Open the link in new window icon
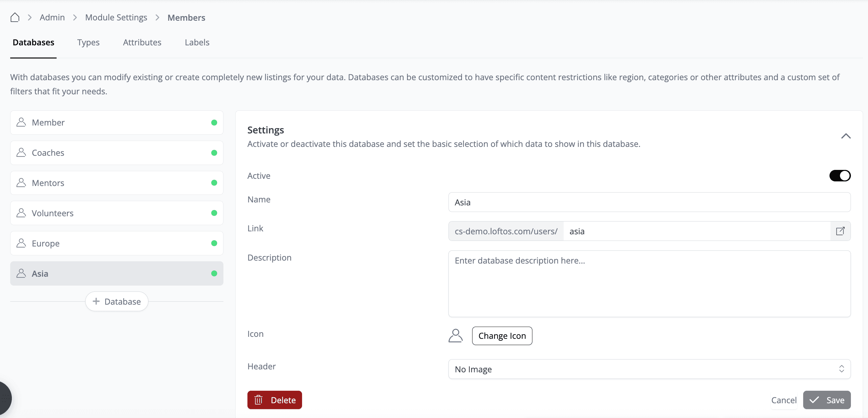 pyautogui.click(x=840, y=231)
